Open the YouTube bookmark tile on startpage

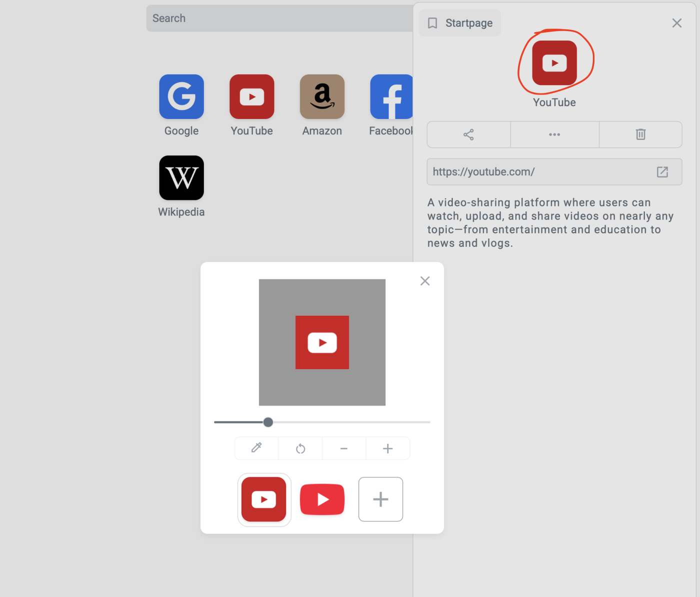pos(251,96)
